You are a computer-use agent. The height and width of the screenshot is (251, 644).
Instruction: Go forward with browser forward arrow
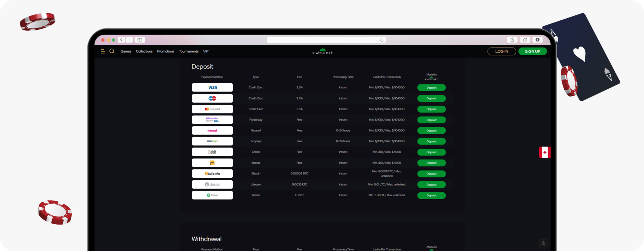click(129, 40)
